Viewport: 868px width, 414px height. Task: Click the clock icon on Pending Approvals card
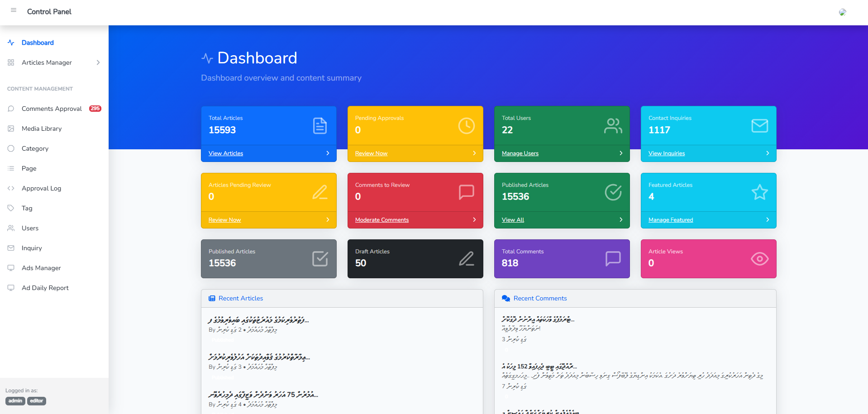[466, 126]
